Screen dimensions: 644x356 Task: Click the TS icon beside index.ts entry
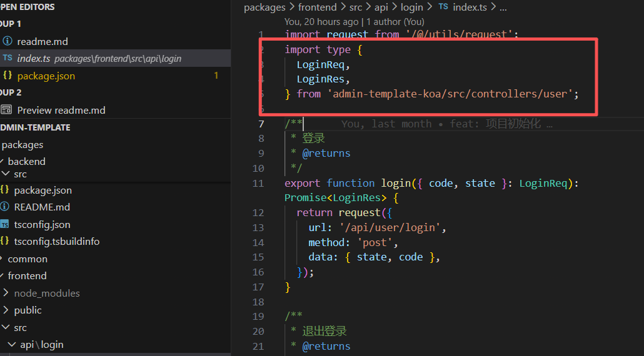tap(8, 58)
